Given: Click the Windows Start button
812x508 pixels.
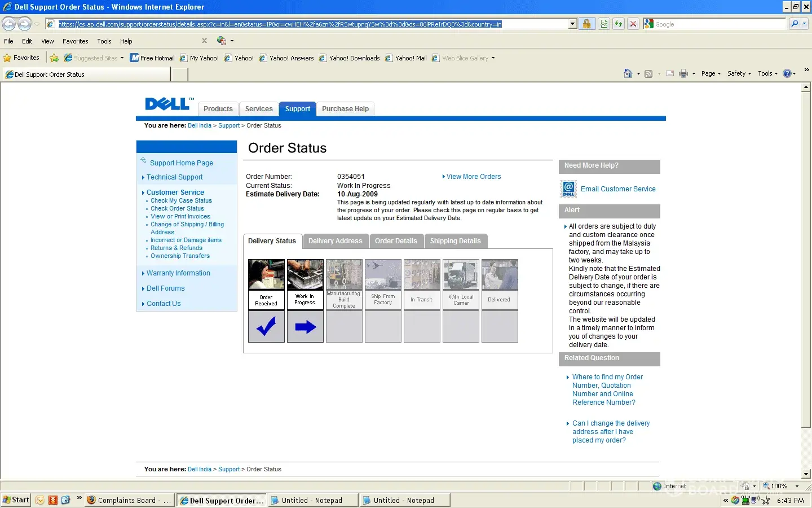Looking at the screenshot, I should click(x=16, y=500).
